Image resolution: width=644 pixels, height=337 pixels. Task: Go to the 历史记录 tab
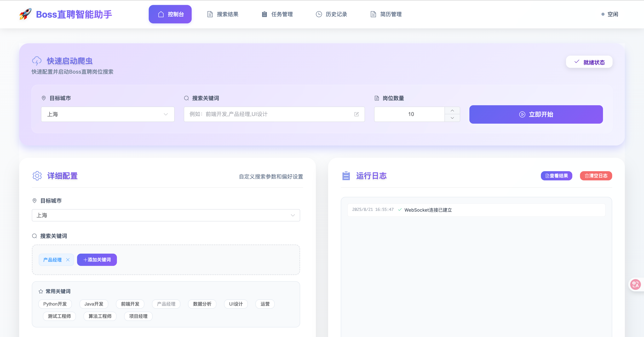coord(332,14)
